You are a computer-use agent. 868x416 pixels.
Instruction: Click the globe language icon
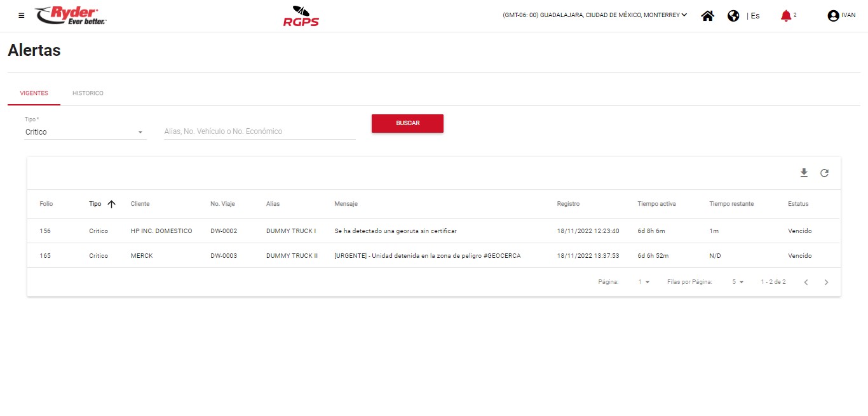click(733, 16)
